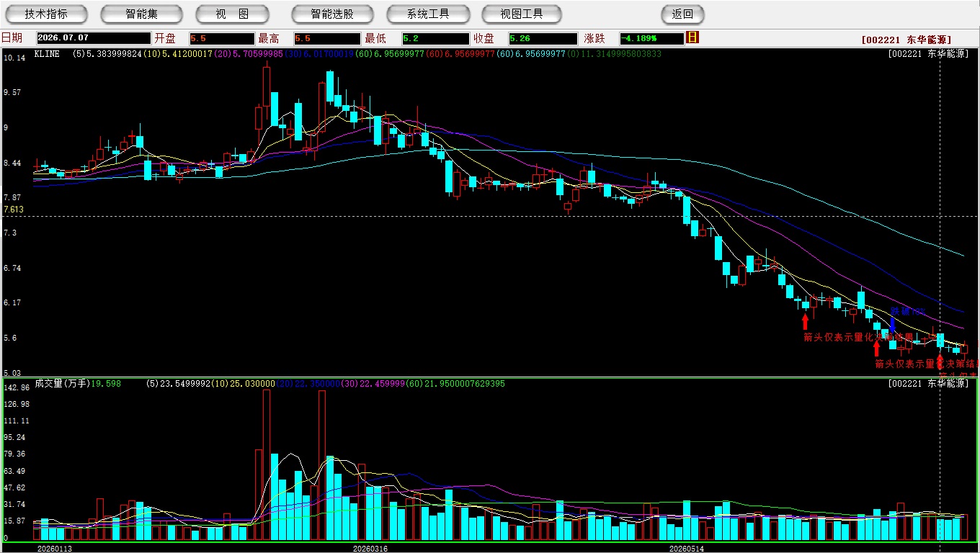
Task: Click the 10.14 price axis label
Action: click(x=14, y=58)
